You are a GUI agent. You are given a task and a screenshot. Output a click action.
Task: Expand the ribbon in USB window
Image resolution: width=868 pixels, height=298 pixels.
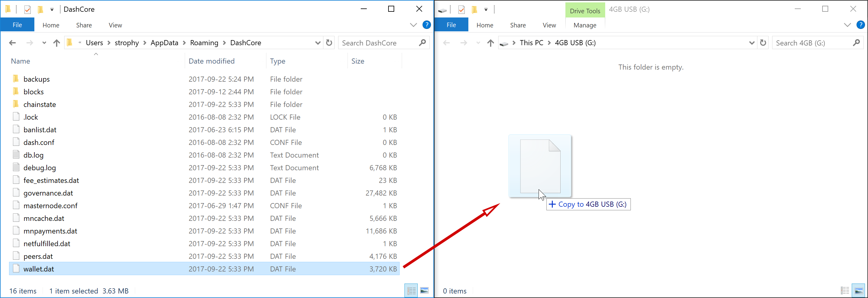point(847,25)
